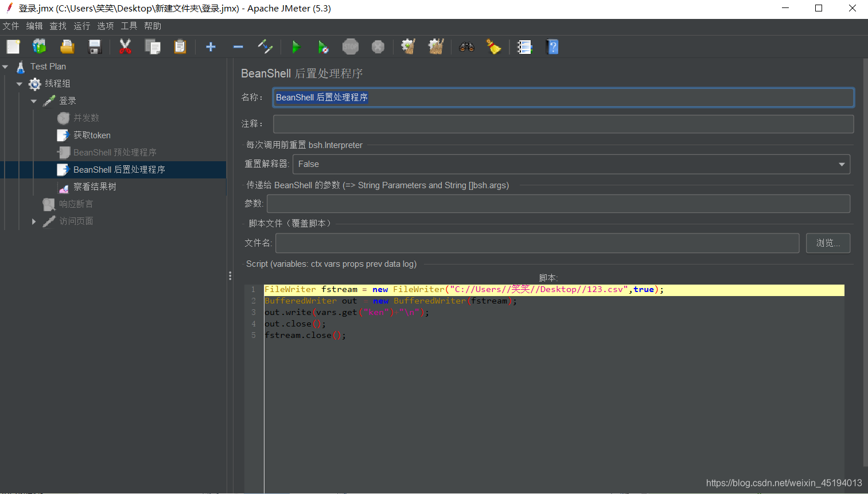Image resolution: width=868 pixels, height=494 pixels.
Task: Open the 重置解释器 False dropdown
Action: click(x=571, y=164)
